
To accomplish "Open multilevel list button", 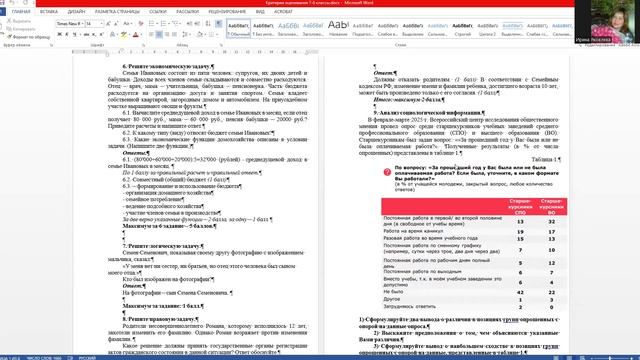I will click(176, 24).
